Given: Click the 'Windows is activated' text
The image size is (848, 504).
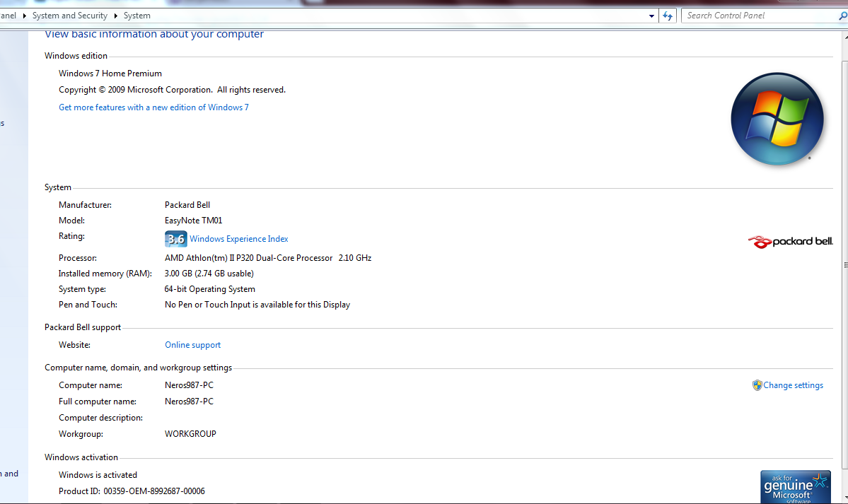Looking at the screenshot, I should tap(98, 475).
